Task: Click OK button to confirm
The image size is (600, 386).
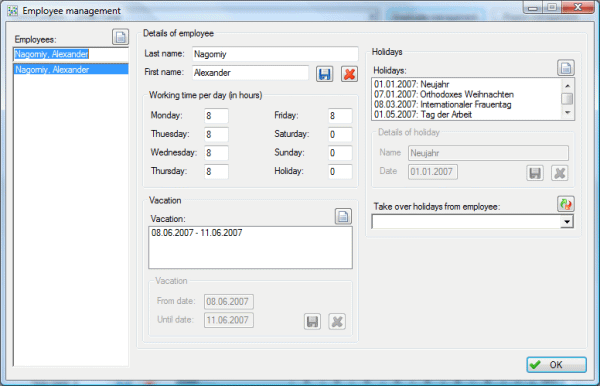Action: [556, 365]
